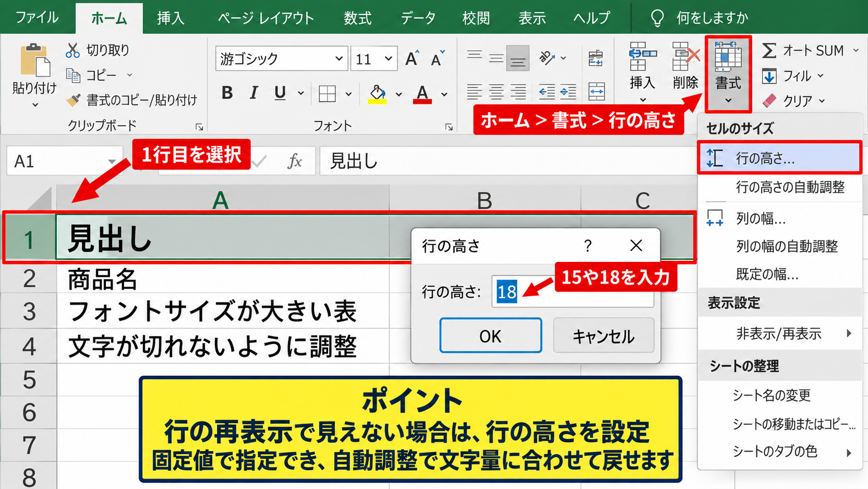Click the Cut (切り取り) scissors icon
This screenshot has height=489, width=868.
[x=73, y=50]
